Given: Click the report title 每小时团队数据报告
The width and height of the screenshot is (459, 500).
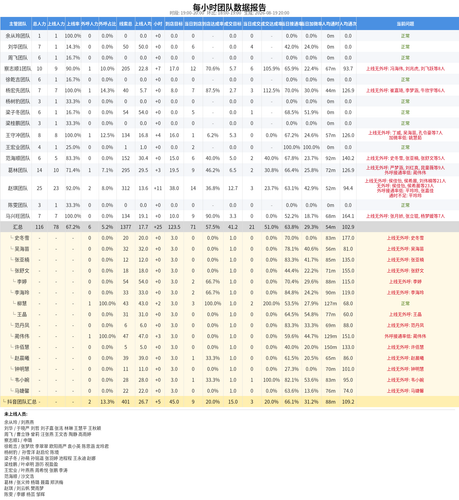Looking at the screenshot, I should 229,7.
